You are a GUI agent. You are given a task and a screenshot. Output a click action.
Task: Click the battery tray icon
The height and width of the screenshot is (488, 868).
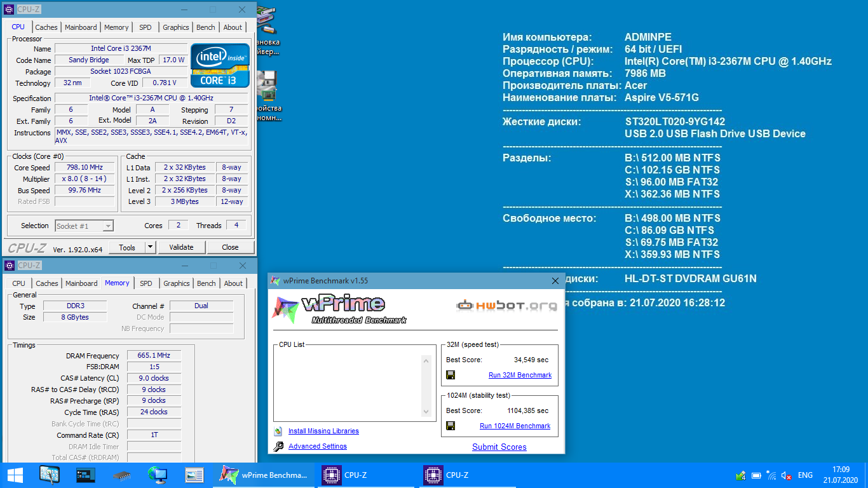pyautogui.click(x=756, y=475)
